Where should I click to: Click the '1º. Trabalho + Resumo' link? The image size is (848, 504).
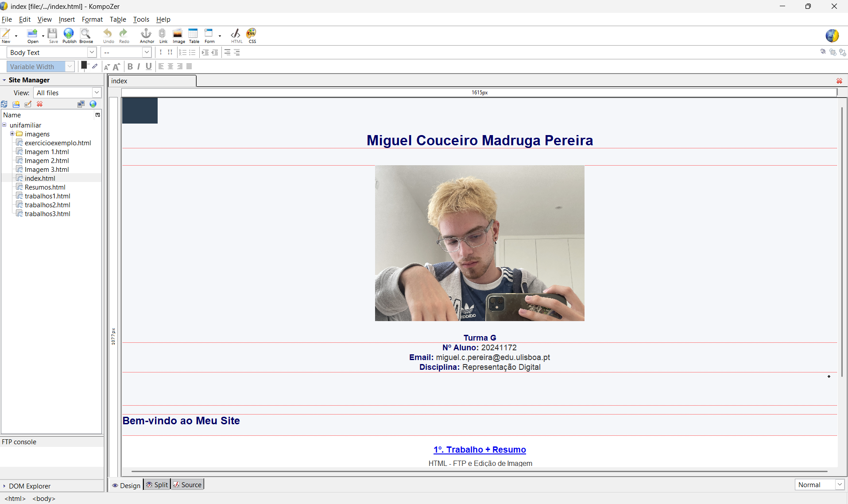(480, 450)
